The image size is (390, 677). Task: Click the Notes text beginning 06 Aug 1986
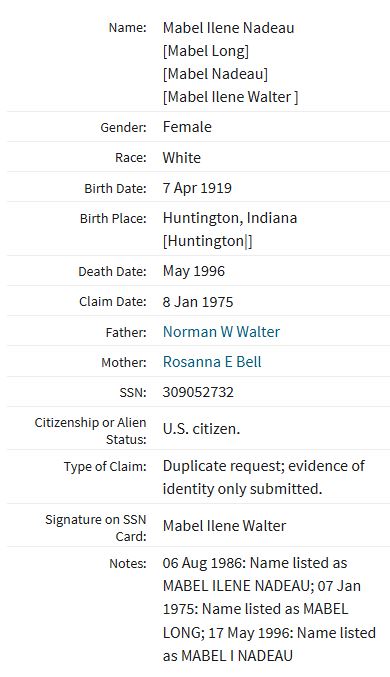[x=269, y=609]
